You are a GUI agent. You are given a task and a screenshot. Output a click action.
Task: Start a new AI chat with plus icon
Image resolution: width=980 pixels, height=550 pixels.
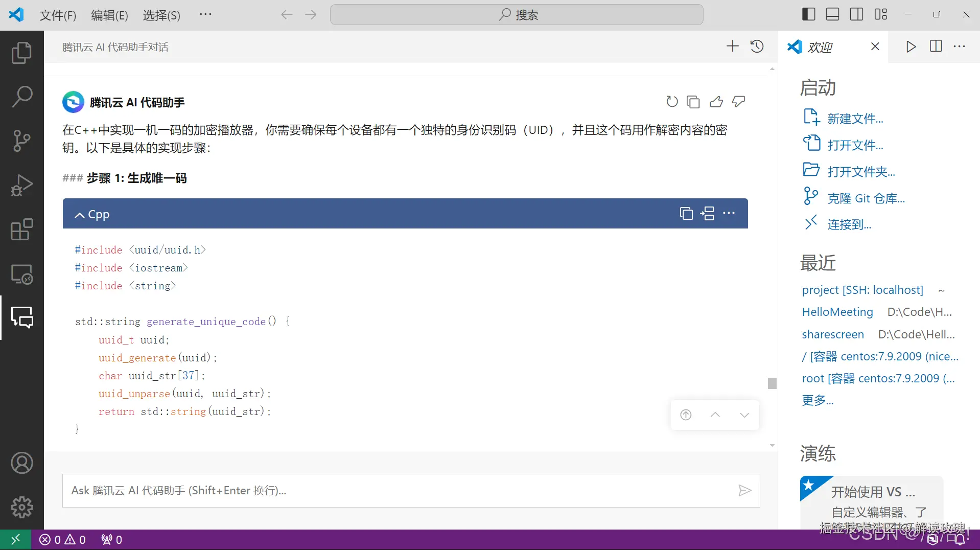[732, 47]
